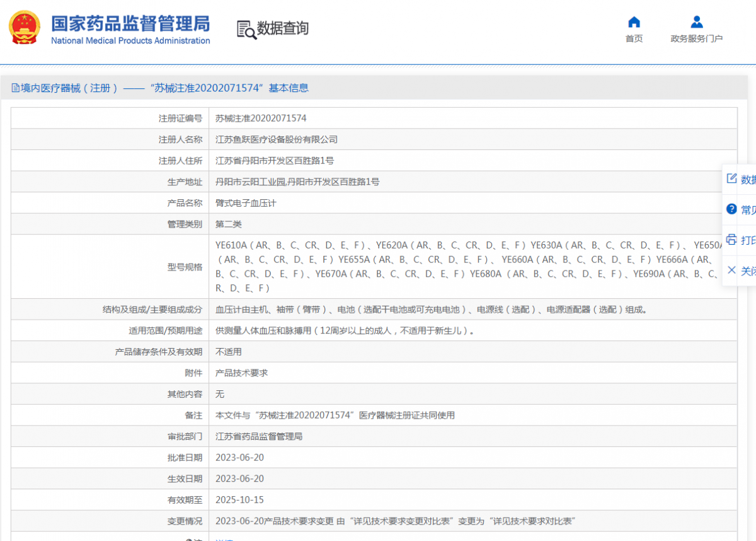Click product name value 臂式电子血压计
This screenshot has height=541, width=756.
pyautogui.click(x=246, y=203)
